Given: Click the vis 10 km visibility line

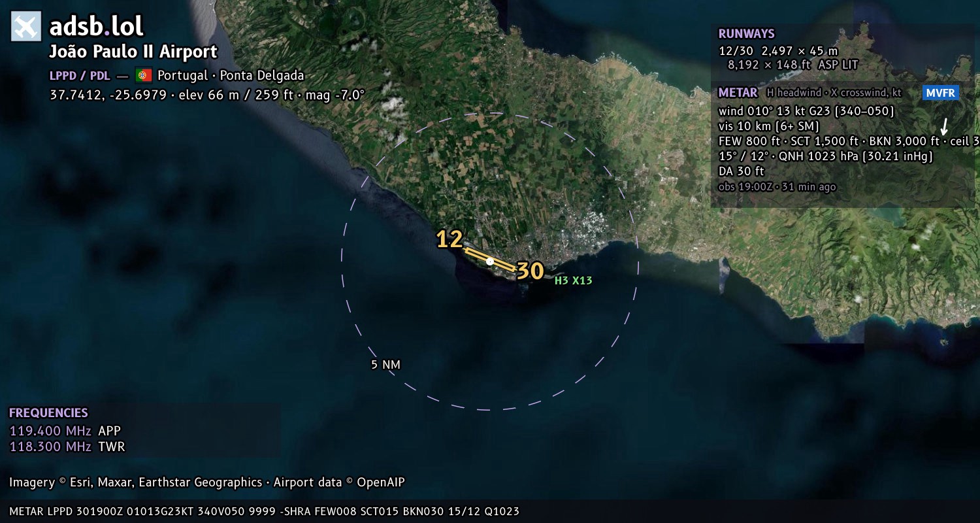Looking at the screenshot, I should tap(769, 126).
